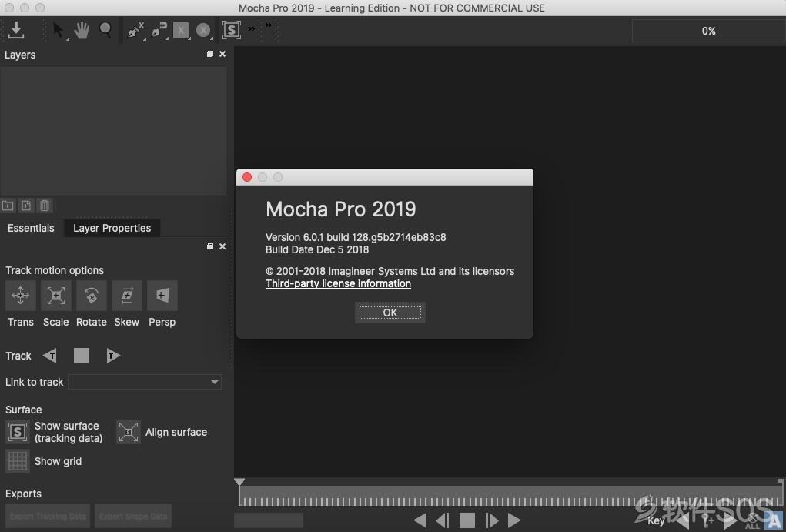Close the Layers panel
The image size is (786, 532).
point(222,54)
